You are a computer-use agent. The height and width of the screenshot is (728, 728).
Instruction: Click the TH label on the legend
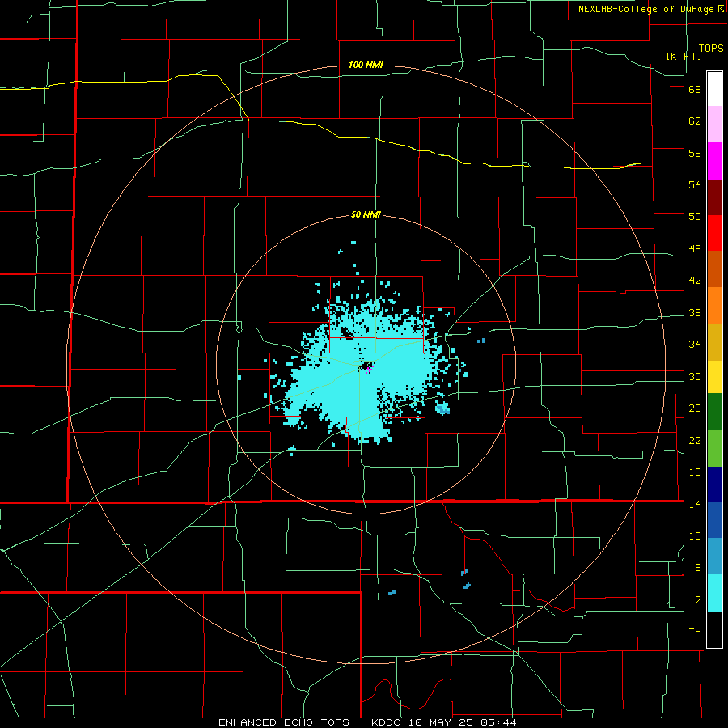[x=695, y=632]
